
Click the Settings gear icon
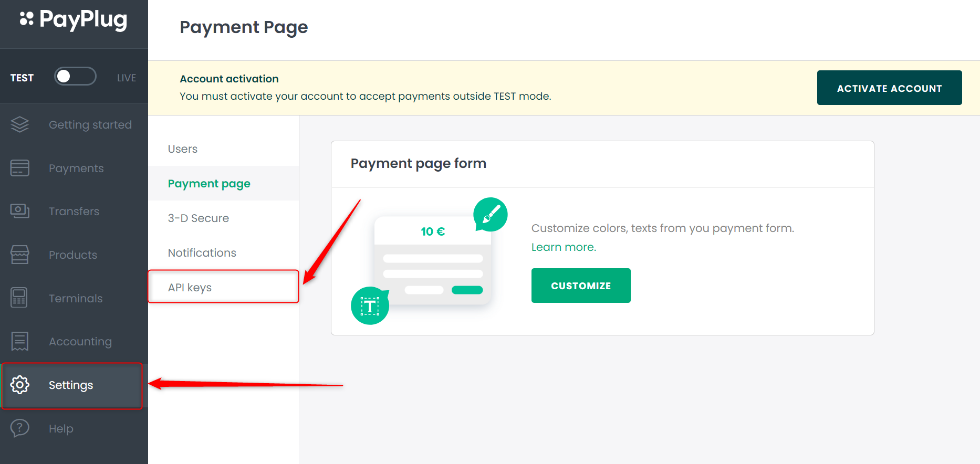coord(20,385)
